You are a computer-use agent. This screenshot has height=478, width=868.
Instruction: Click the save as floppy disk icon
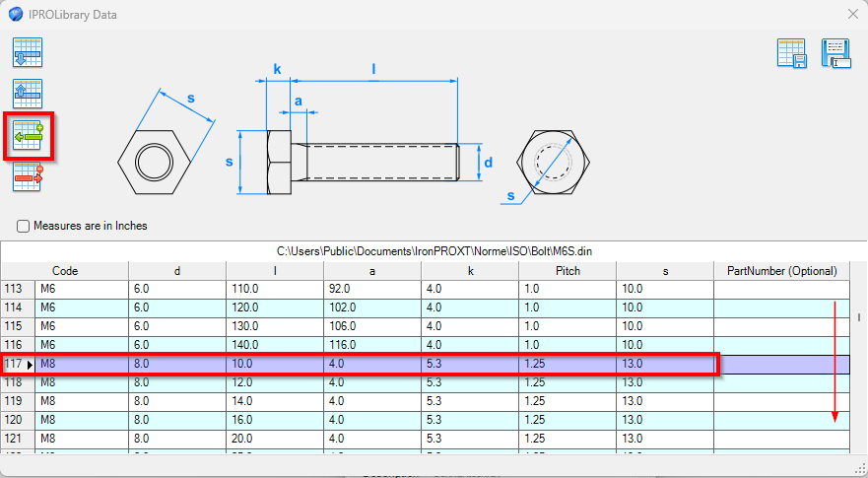click(835, 53)
